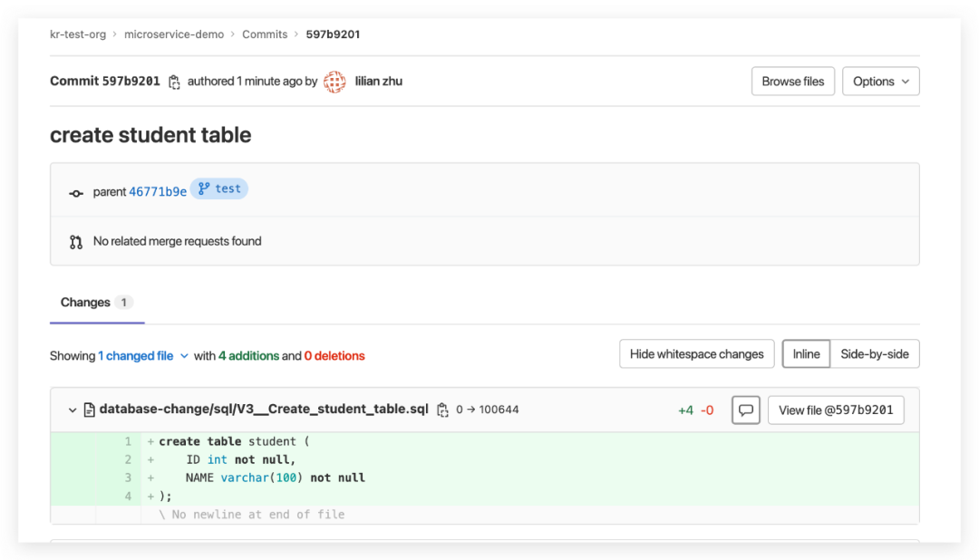
Task: Open parent commit 46771b9e link
Action: click(x=158, y=192)
